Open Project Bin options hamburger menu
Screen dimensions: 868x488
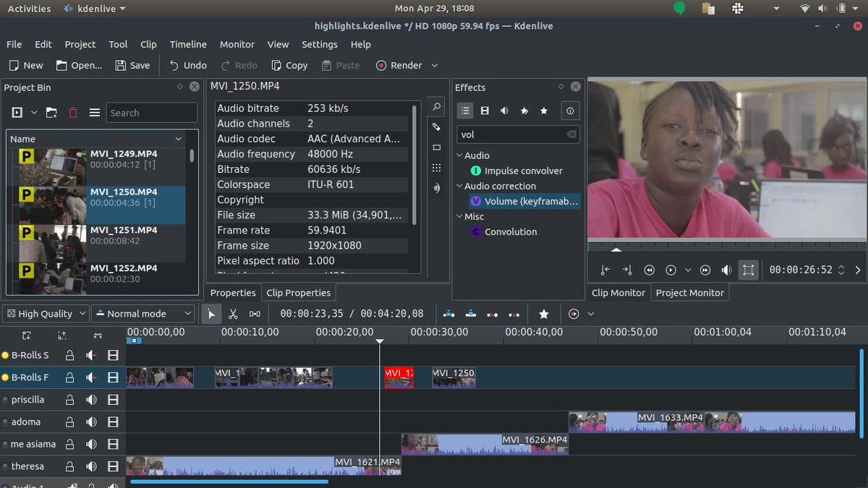point(95,113)
